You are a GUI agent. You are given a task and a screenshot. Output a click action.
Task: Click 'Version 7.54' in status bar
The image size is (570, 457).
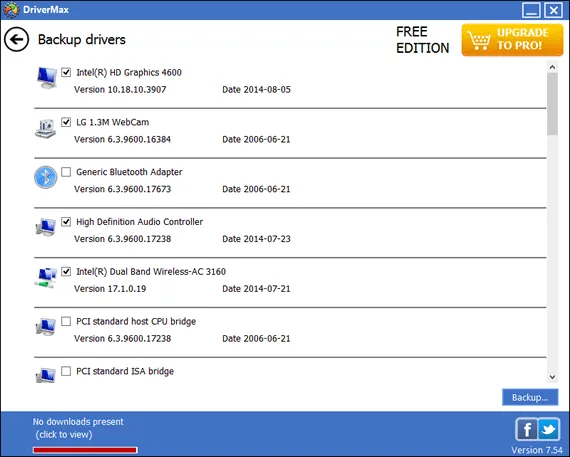537,450
